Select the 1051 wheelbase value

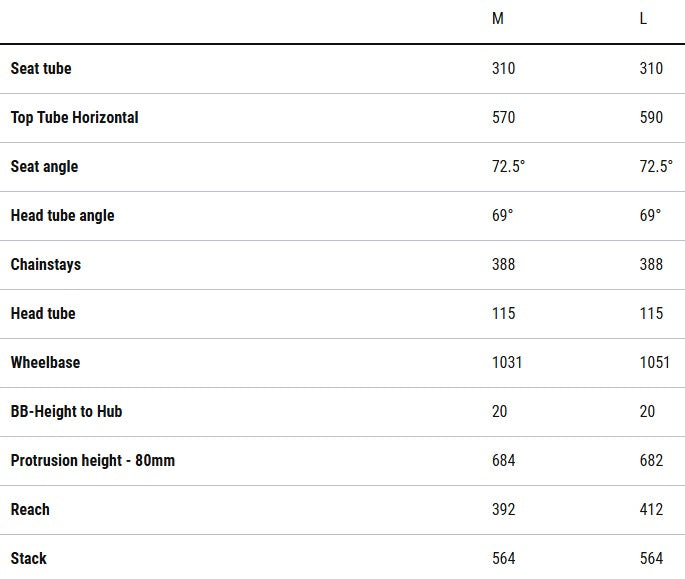pyautogui.click(x=655, y=363)
